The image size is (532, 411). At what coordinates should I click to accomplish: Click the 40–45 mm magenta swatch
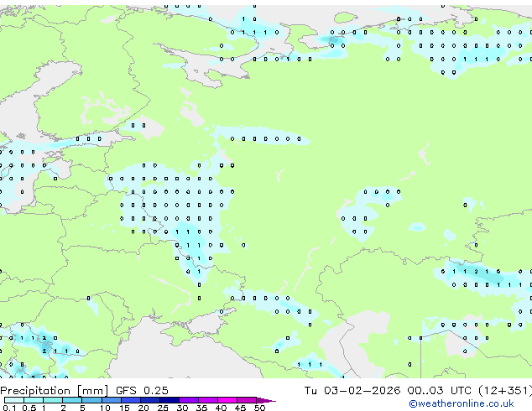[x=227, y=400]
